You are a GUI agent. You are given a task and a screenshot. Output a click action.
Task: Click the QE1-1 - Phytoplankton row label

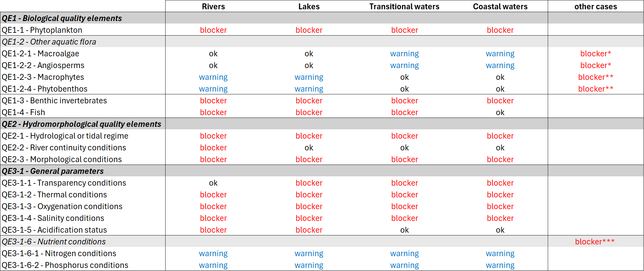42,30
